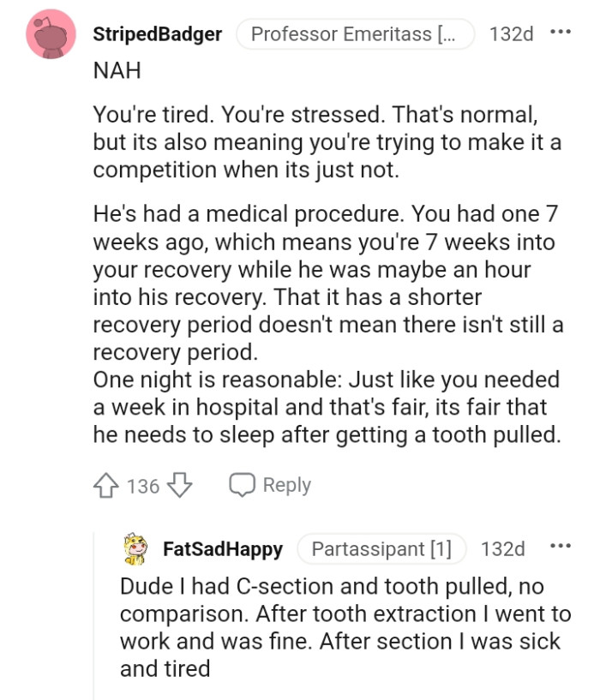Click the Reply speech-bubble icon

tap(241, 485)
